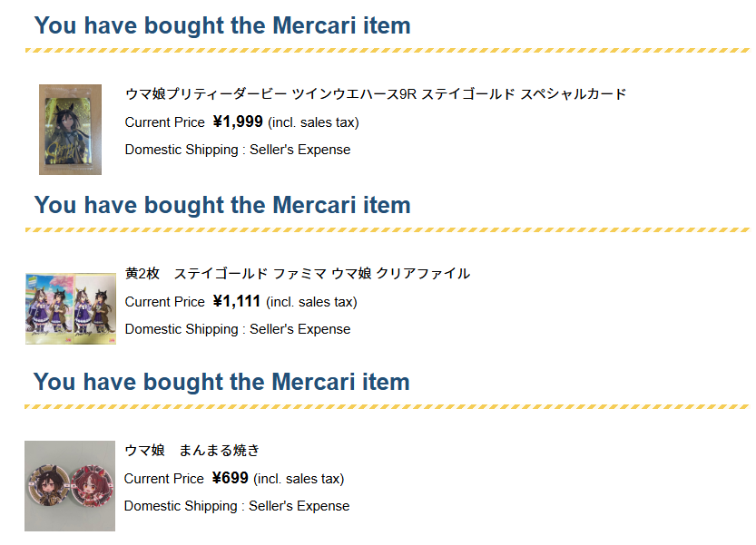
Task: Open the round badges item thumbnail
Action: (x=70, y=485)
